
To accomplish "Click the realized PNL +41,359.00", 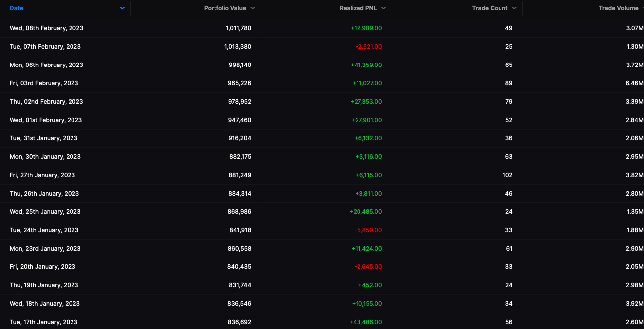I will (x=366, y=65).
